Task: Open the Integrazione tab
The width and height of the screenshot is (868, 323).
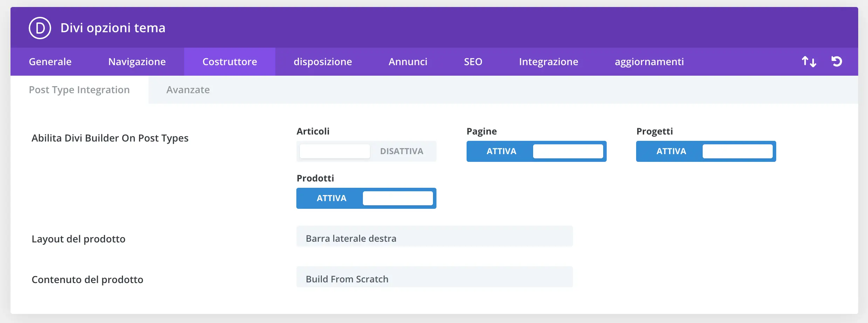Action: pos(549,62)
